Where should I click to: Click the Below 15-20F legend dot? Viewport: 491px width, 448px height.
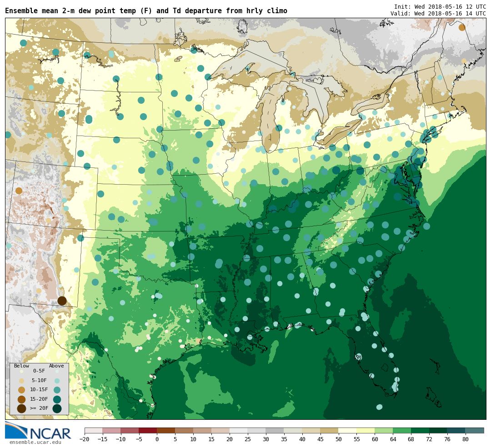click(21, 399)
